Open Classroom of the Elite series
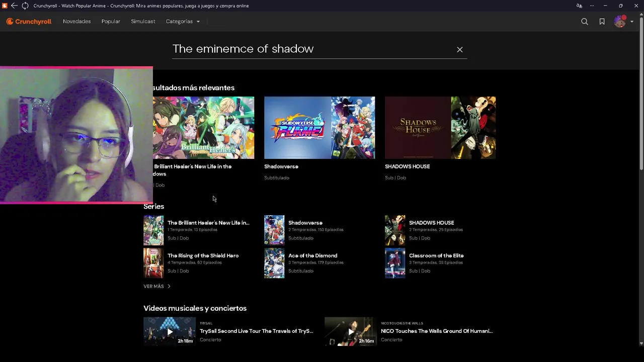644x362 pixels. pos(436,255)
